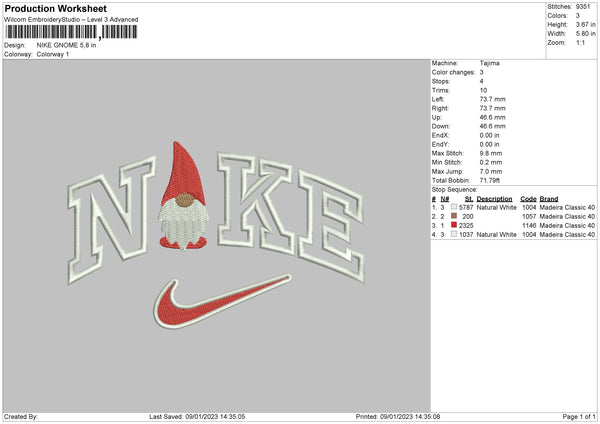This screenshot has width=600, height=424.
Task: Click the embroidered letter N
Action: 112,220
